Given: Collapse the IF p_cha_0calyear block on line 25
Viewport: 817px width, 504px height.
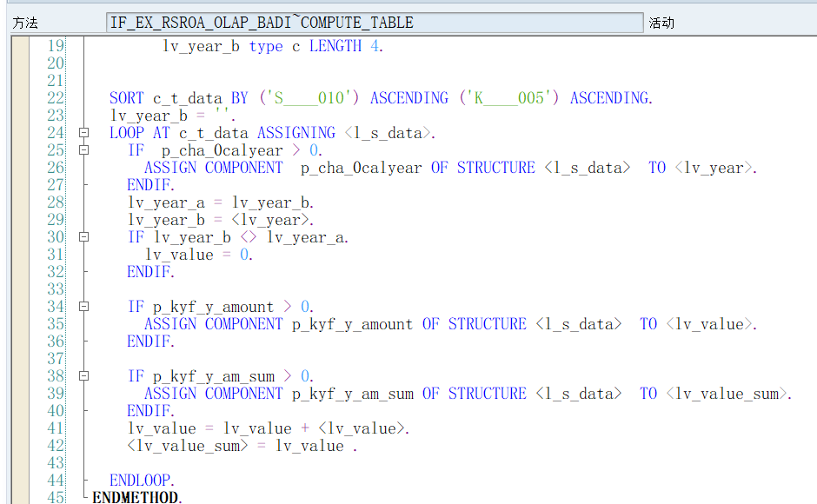Looking at the screenshot, I should [84, 150].
